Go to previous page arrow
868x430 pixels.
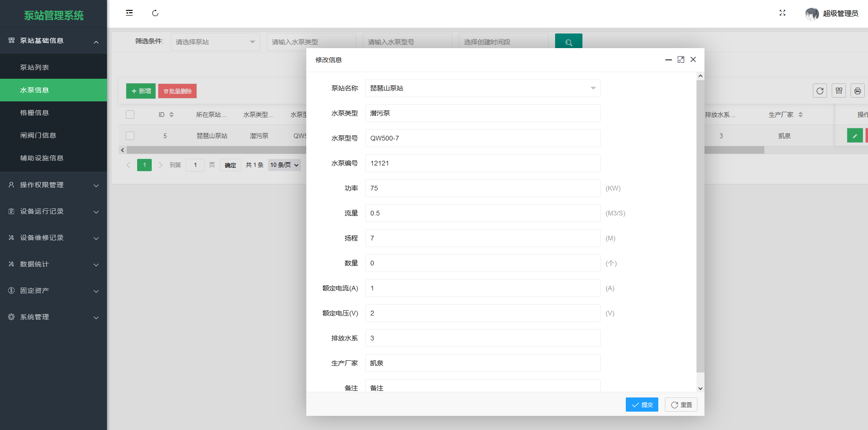[128, 165]
